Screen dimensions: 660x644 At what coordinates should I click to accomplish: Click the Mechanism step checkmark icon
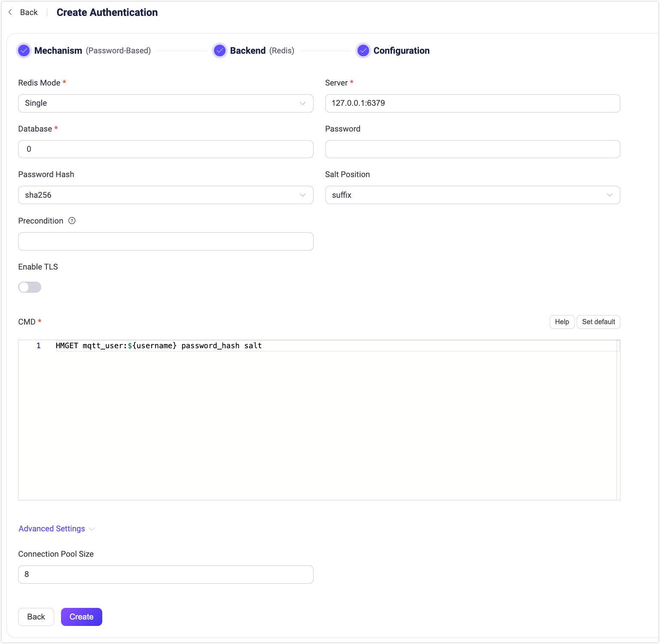(x=24, y=51)
